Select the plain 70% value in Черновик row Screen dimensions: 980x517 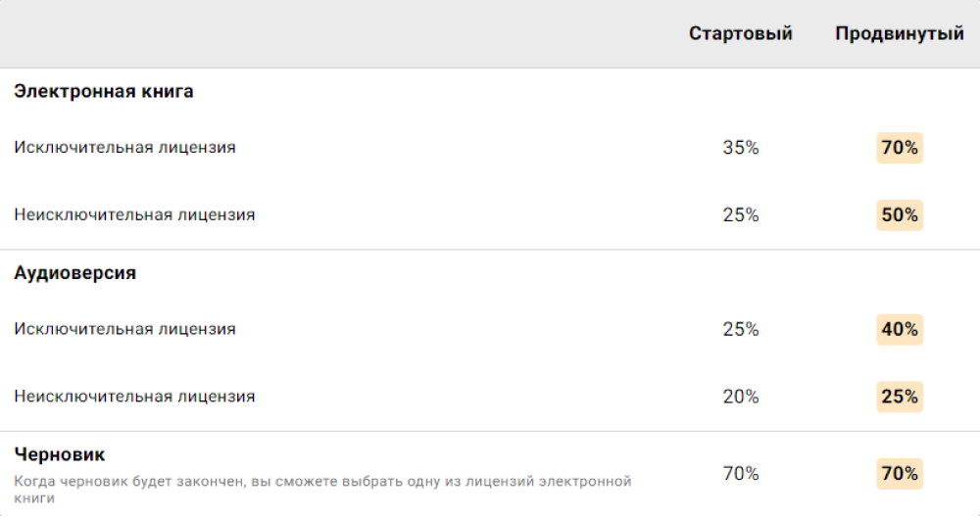741,474
